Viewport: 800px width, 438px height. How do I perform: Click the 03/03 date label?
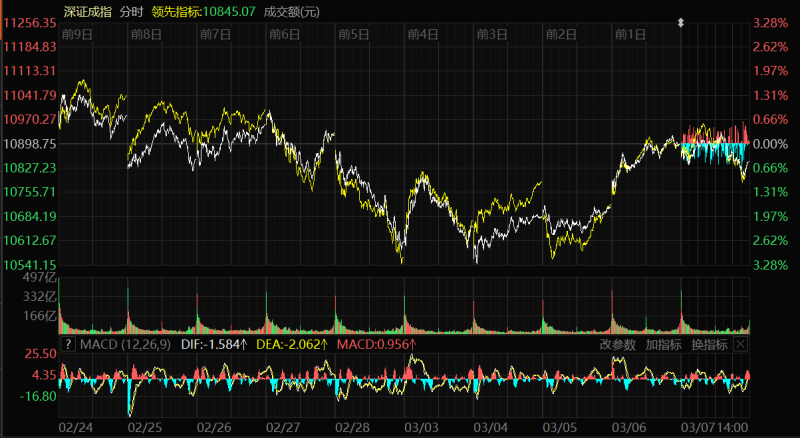pos(421,427)
